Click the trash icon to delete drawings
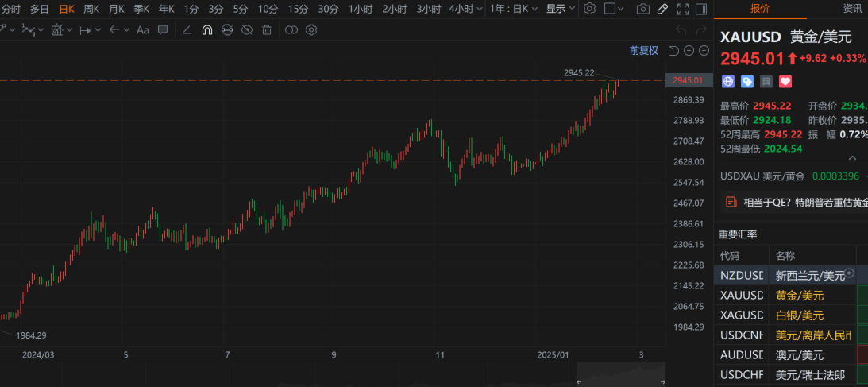 click(267, 30)
